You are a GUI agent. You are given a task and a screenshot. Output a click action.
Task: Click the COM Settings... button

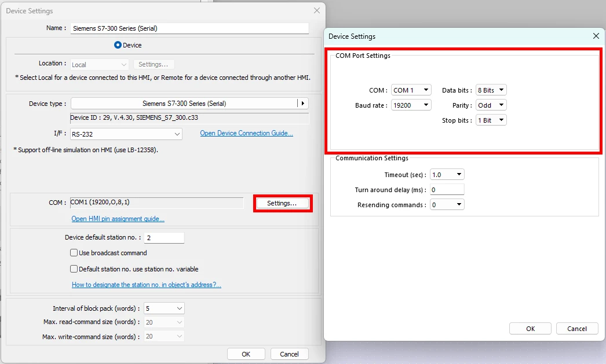point(282,204)
